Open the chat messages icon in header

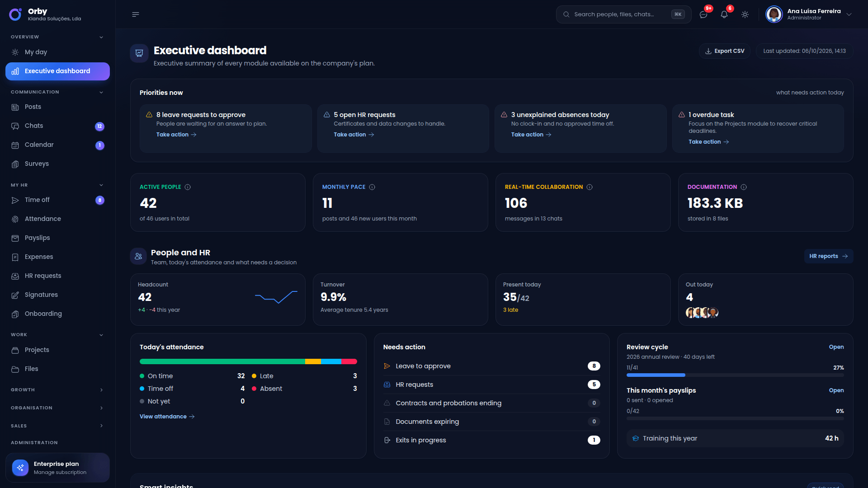pos(703,14)
